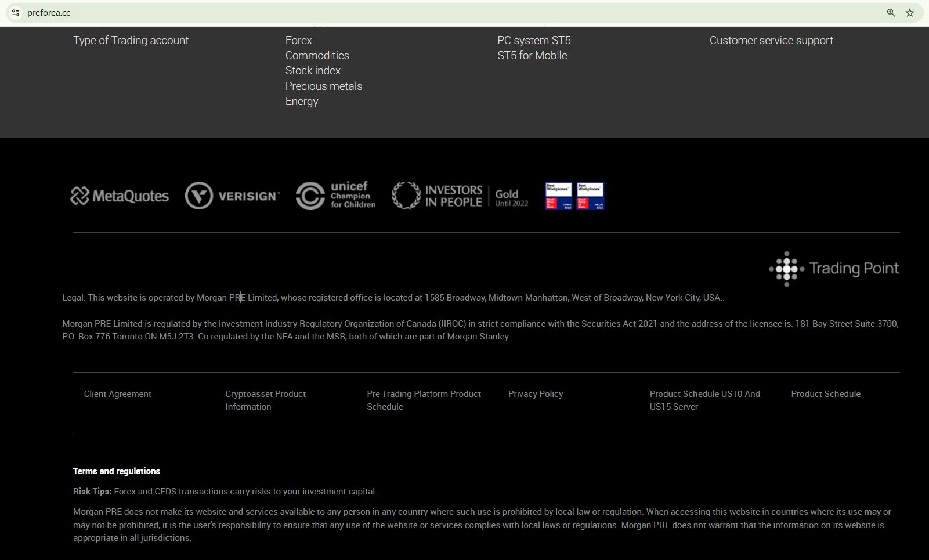Click the UNICEF Champion for Children logo
929x560 pixels.
click(x=335, y=196)
